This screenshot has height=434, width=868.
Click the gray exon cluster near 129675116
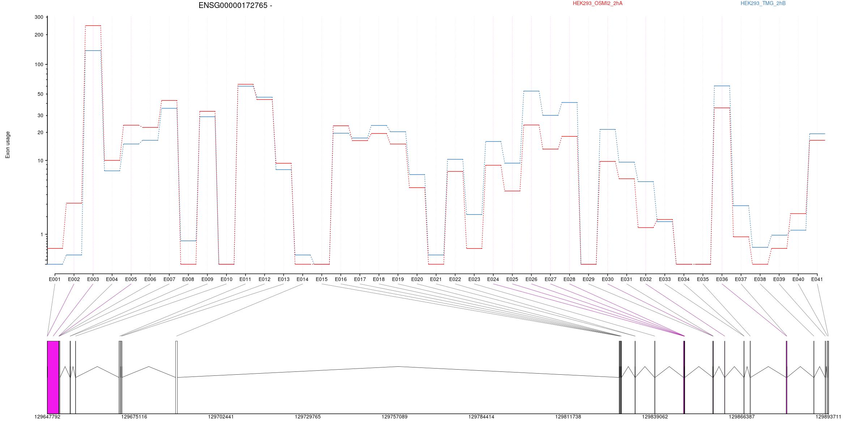[x=120, y=377]
